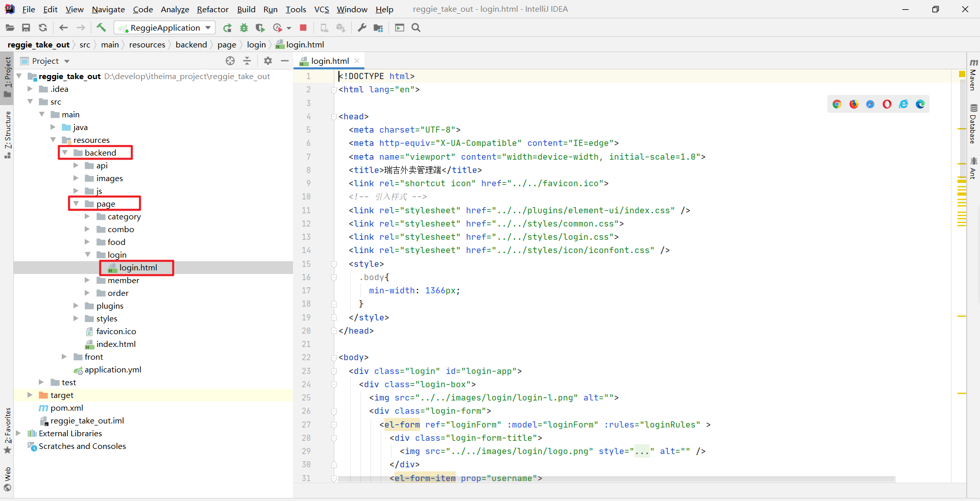Viewport: 980px width, 501px height.
Task: Open ReggieApplication run configuration dropdown
Action: (208, 28)
